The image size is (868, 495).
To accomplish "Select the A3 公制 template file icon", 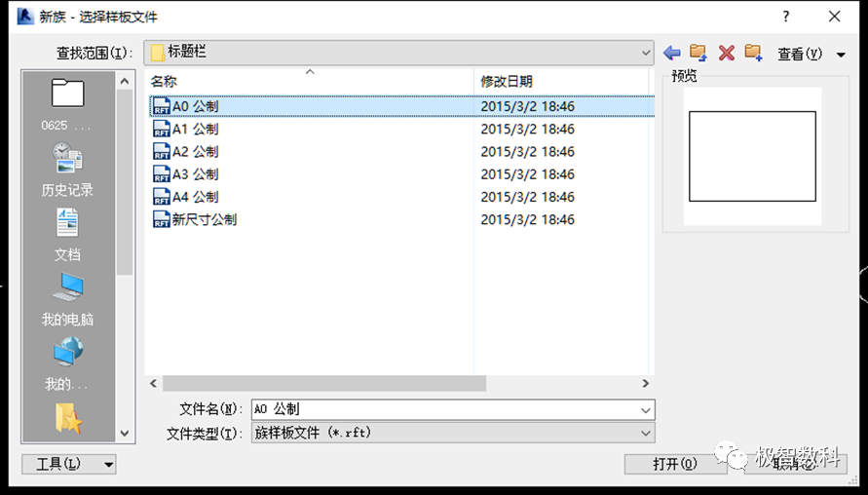I will pyautogui.click(x=161, y=173).
